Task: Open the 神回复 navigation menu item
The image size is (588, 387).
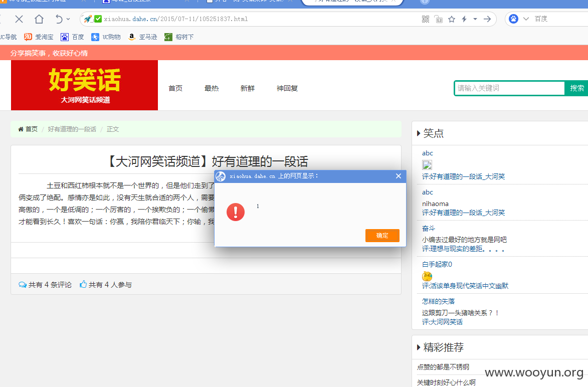Action: point(287,88)
